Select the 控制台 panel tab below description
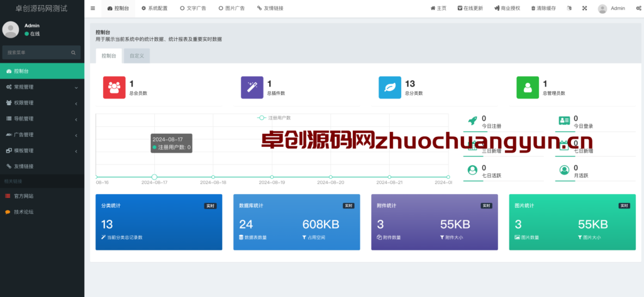 click(x=109, y=56)
